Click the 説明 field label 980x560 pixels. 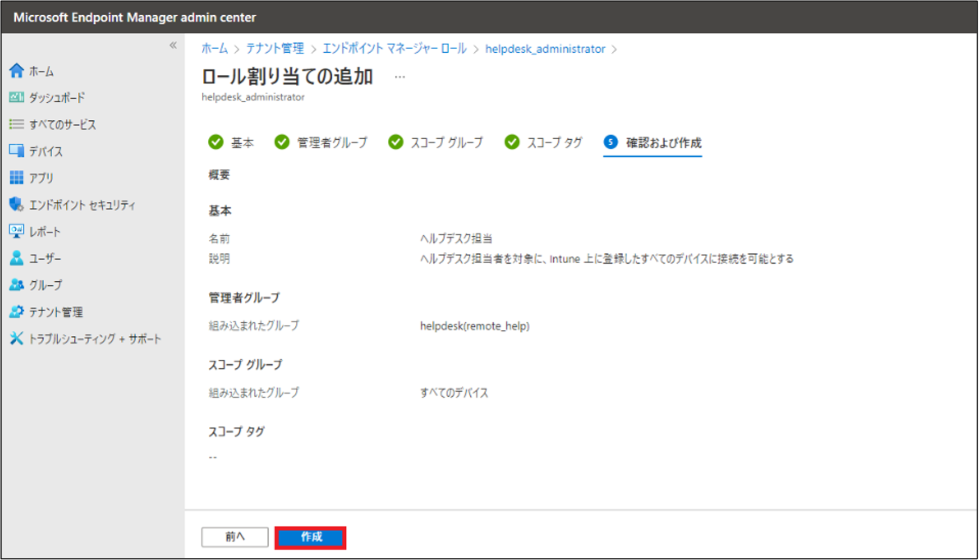(x=220, y=259)
